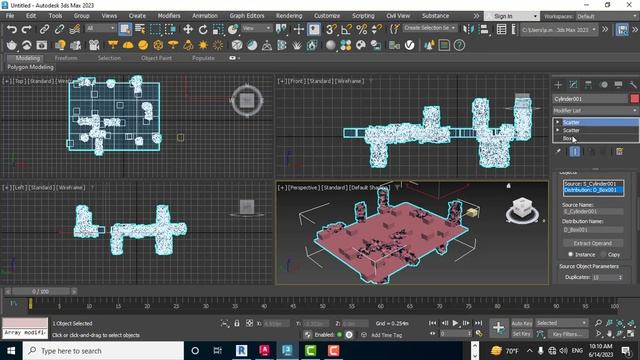This screenshot has height=360, width=640.
Task: Click the red object color swatch
Action: pyautogui.click(x=634, y=99)
